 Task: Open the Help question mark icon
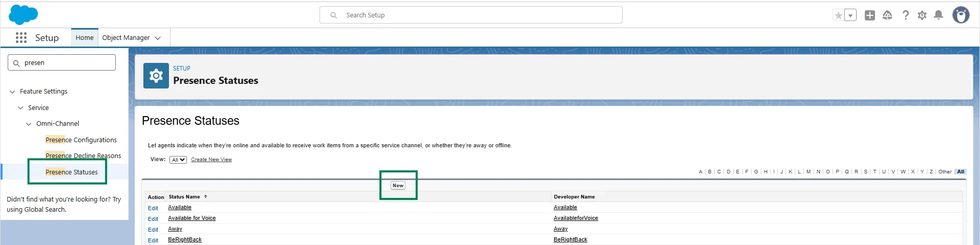coord(905,15)
